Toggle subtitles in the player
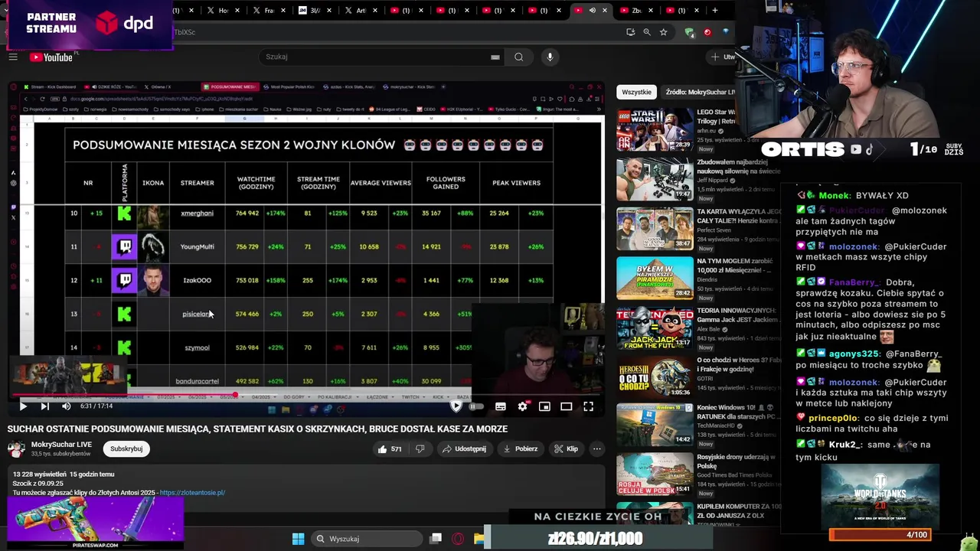The image size is (980, 551). coord(501,406)
